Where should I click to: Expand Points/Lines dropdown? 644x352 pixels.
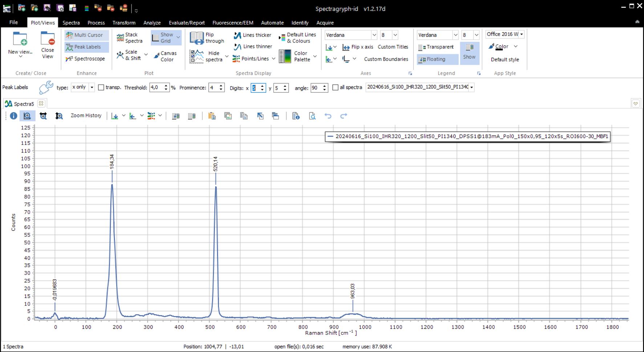274,58
